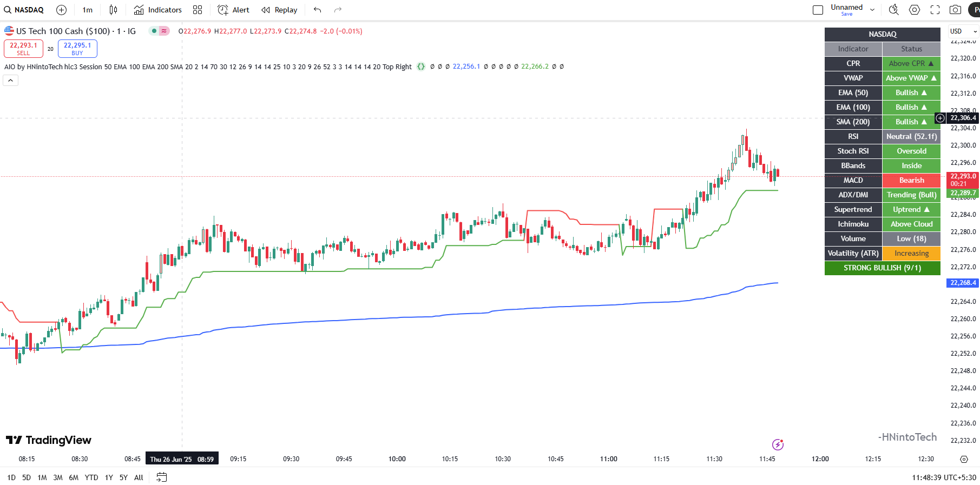
Task: Open the layout setup square icon
Action: pyautogui.click(x=818, y=10)
